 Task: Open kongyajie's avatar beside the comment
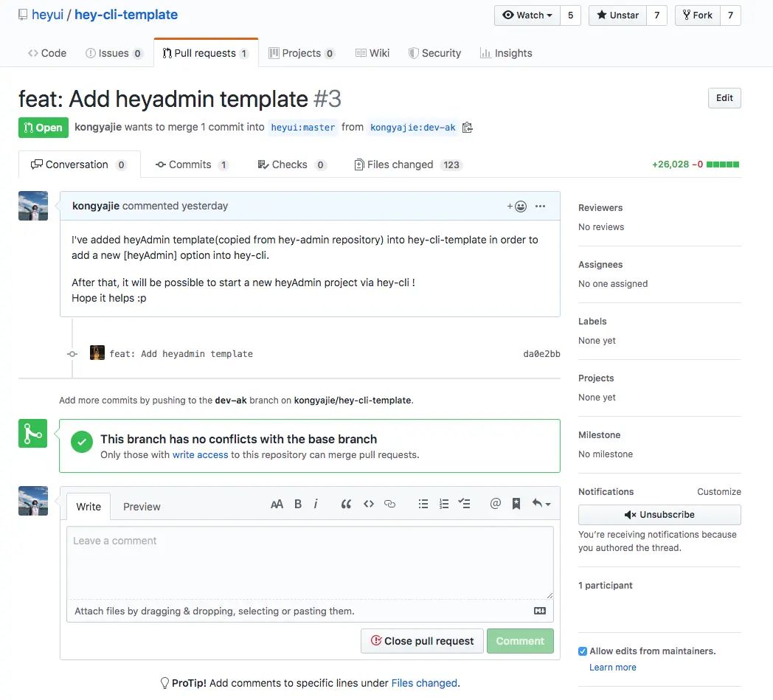33,206
